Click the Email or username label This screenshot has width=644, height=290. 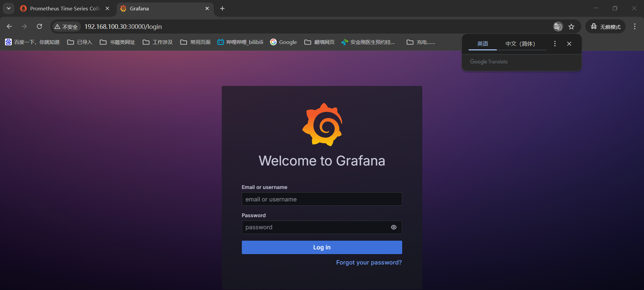point(264,187)
